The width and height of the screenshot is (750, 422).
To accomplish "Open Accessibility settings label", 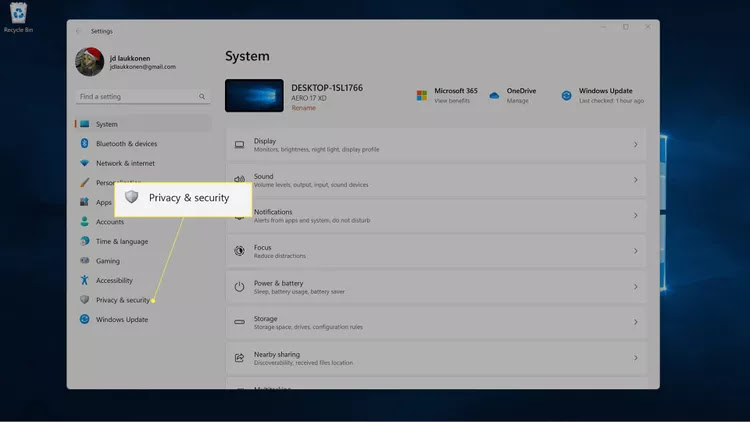I will (x=114, y=281).
